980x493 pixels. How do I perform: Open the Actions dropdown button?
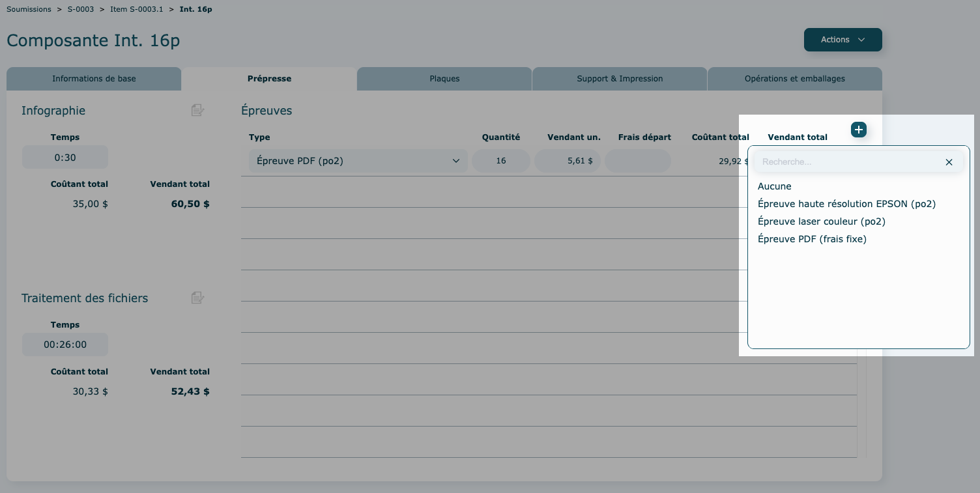[843, 40]
